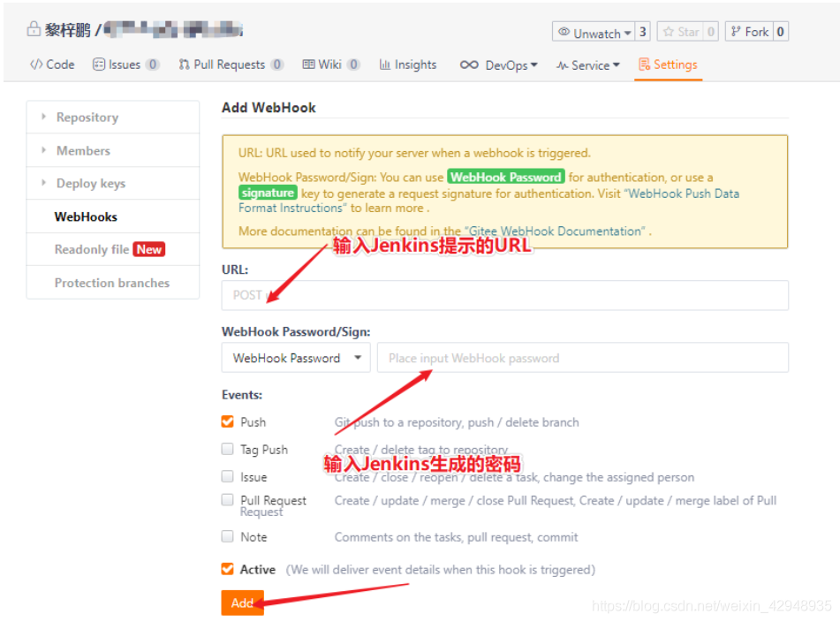The image size is (840, 622).
Task: Click the Add button
Action: pos(242,603)
